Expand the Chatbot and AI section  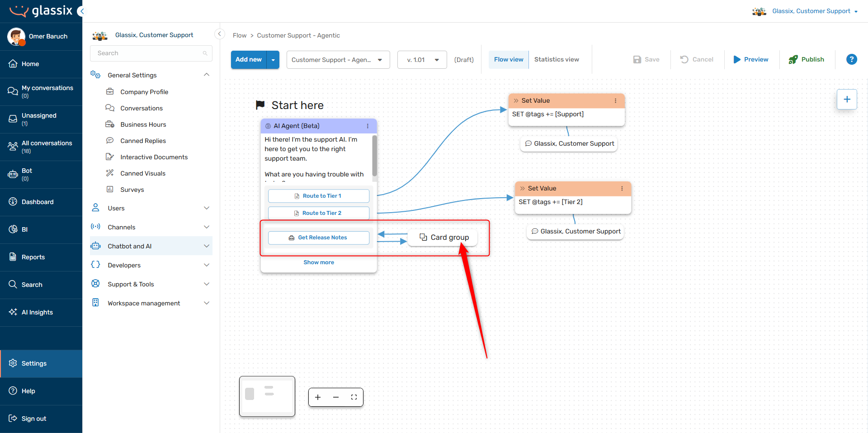point(151,246)
